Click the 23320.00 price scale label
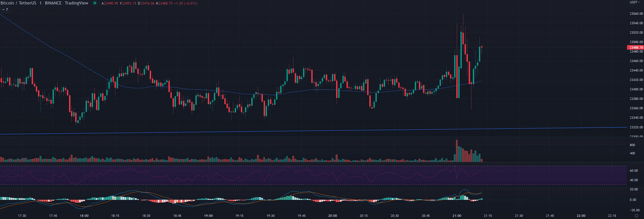644x219 pixels. [x=636, y=127]
